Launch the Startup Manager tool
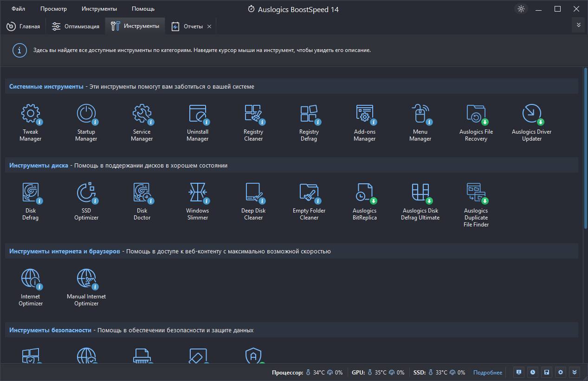 (x=86, y=122)
